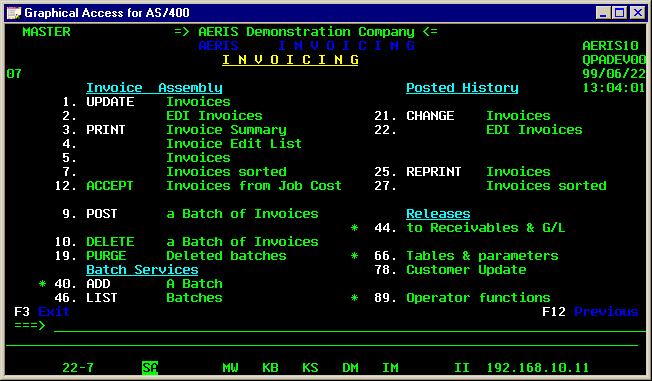This screenshot has height=381, width=652.
Task: Click the time 13:04:01
Action: click(x=614, y=88)
